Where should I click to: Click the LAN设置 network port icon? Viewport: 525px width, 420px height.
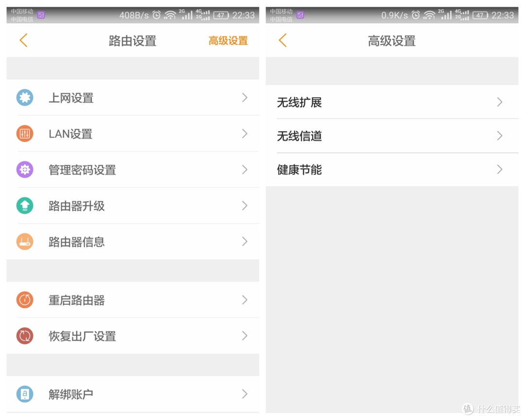point(25,134)
